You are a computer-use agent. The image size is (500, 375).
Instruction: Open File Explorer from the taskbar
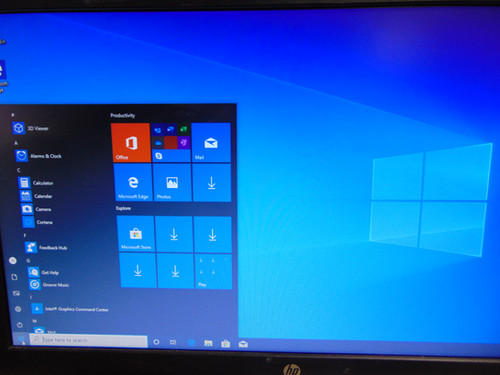point(208,343)
